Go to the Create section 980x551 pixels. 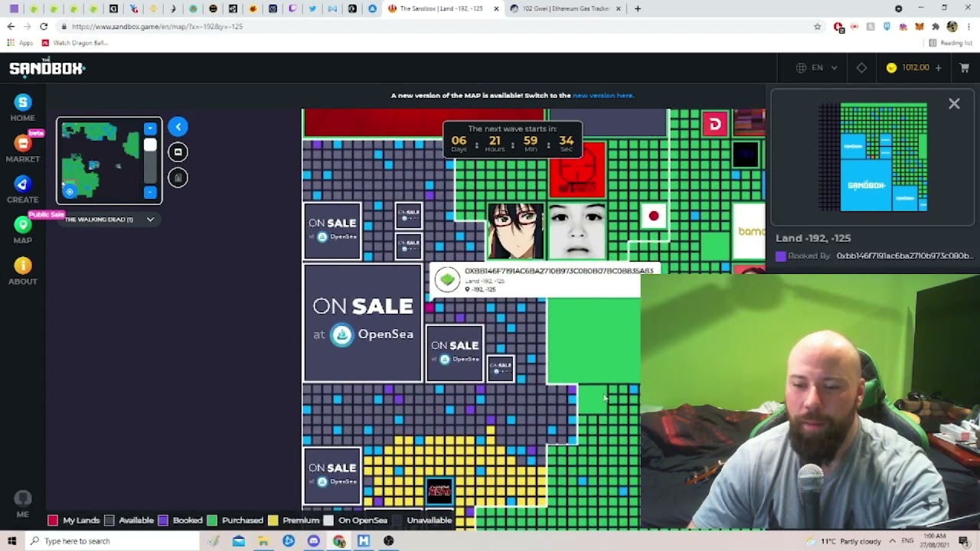[x=22, y=189]
